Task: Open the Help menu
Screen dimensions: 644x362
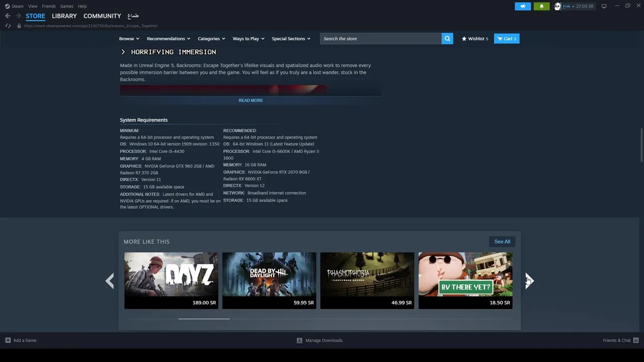Action: [82, 6]
